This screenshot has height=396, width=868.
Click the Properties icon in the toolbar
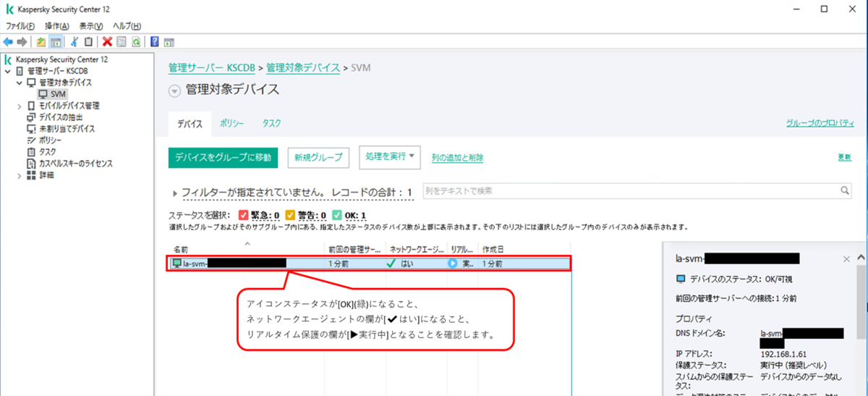coord(121,41)
